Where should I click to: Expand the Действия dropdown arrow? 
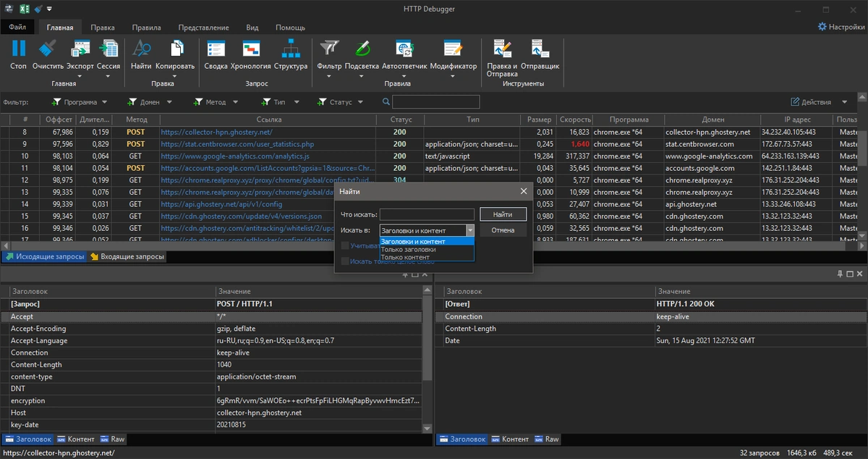[845, 102]
